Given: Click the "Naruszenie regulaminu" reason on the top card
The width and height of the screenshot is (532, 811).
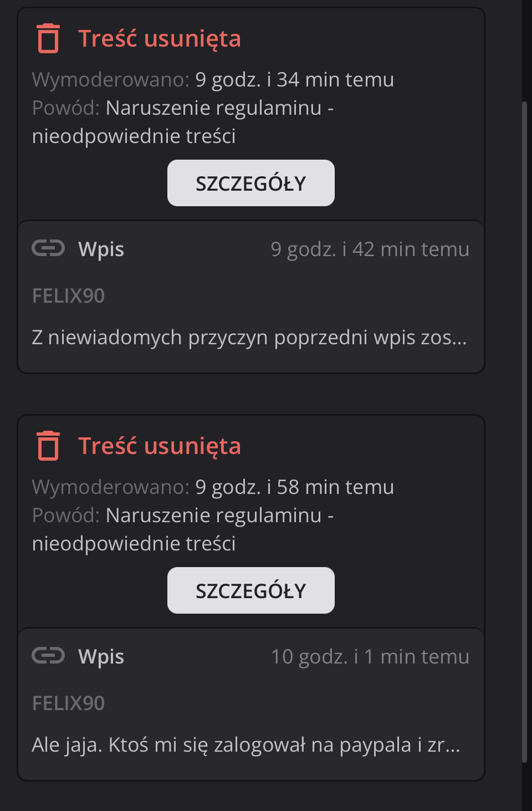Looking at the screenshot, I should click(x=213, y=108).
